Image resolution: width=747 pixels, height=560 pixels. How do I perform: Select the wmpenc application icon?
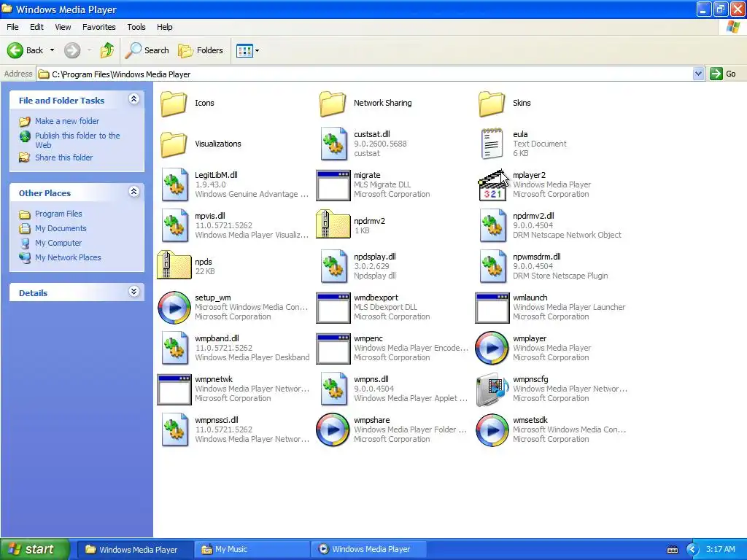333,349
